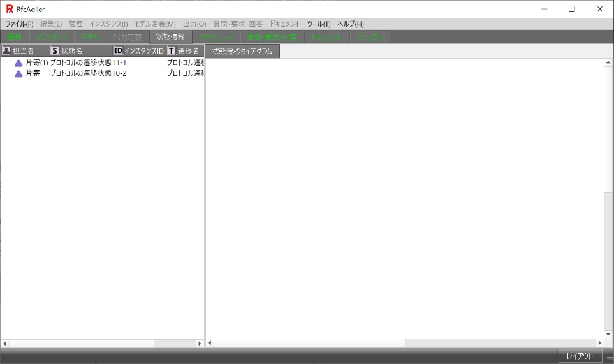Screen dimensions: 614x364
Task: Click the レイアウト button in status bar
Action: point(580,356)
